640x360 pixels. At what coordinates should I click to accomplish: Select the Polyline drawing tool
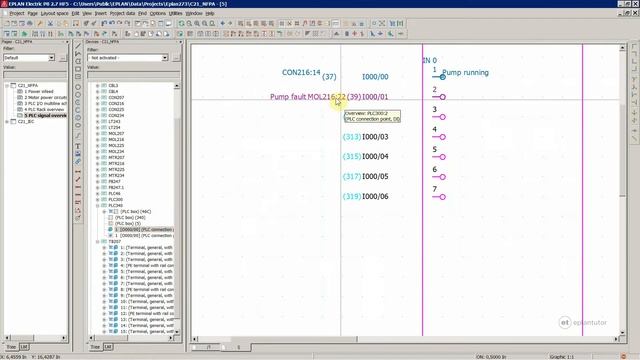click(78, 53)
